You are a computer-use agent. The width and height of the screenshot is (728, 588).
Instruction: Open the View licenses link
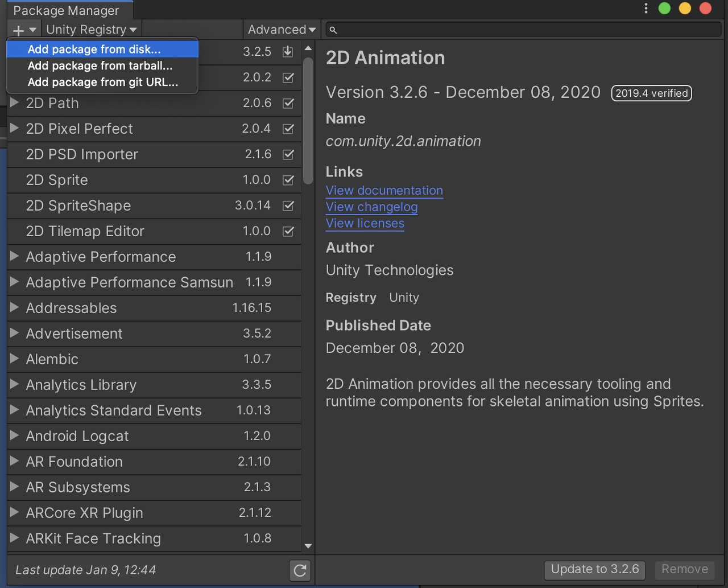[365, 224]
